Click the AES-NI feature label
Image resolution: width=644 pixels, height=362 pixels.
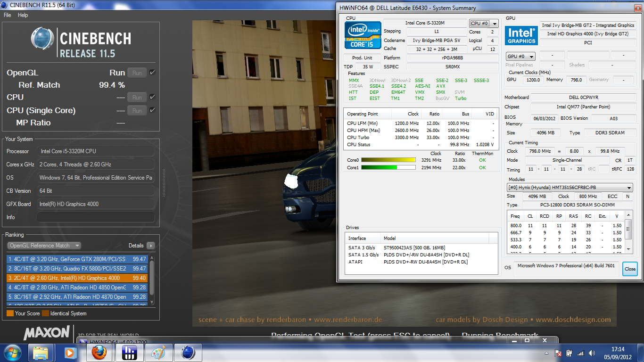pos(422,86)
